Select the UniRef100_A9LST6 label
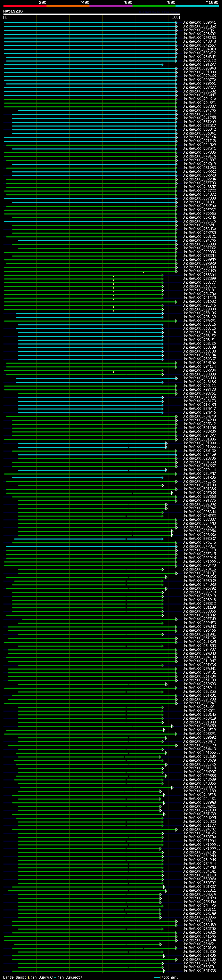This screenshot has height=980, width=222. pos(199,306)
